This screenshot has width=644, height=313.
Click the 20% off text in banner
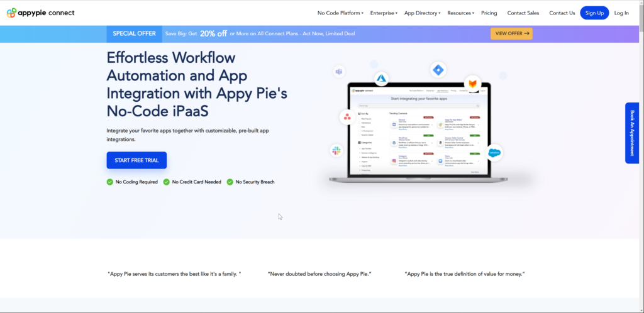coord(214,34)
